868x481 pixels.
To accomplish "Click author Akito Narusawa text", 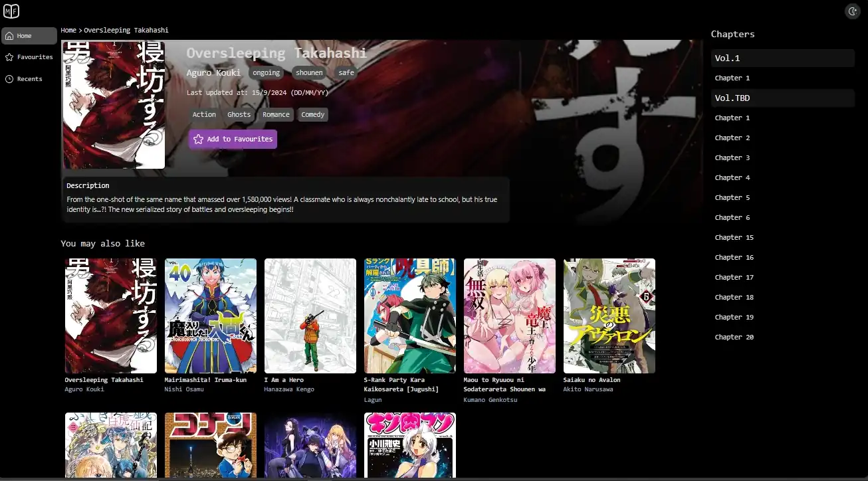I will [x=588, y=389].
